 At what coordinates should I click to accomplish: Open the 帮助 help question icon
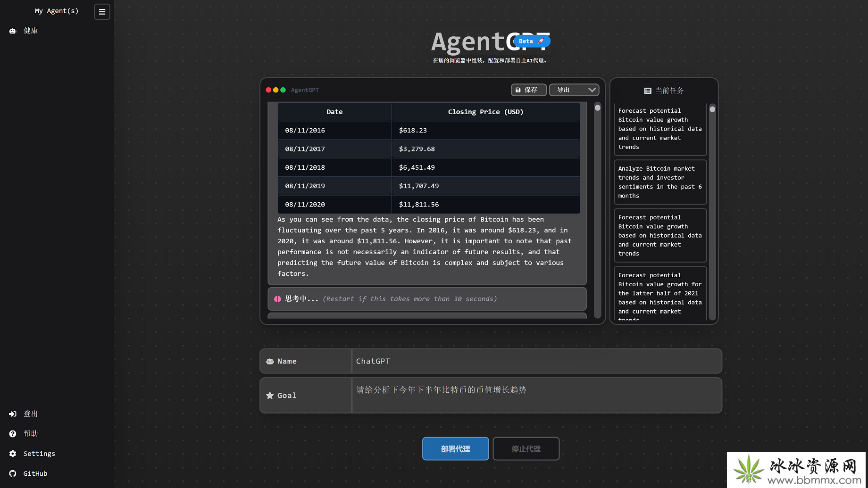coord(13,434)
